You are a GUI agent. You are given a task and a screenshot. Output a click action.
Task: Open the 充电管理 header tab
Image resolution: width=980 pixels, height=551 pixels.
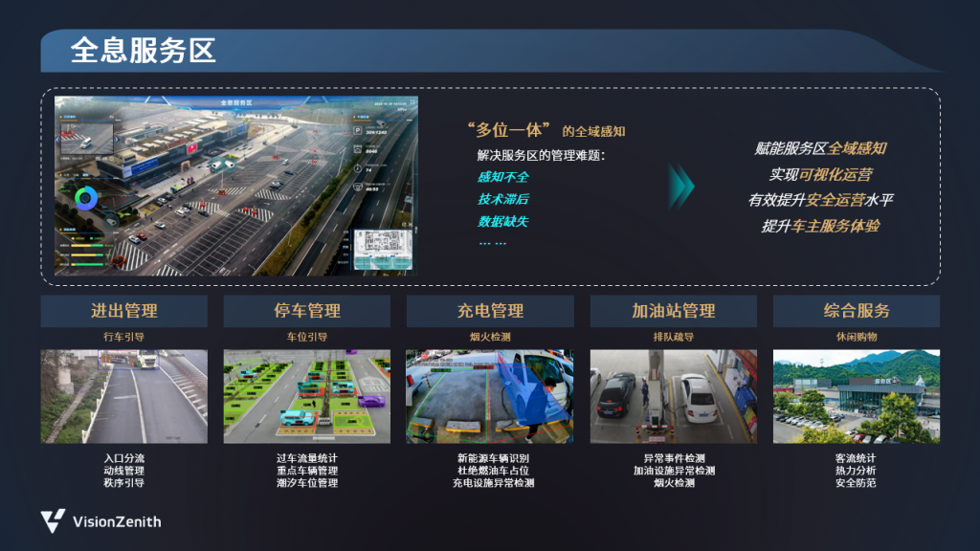pyautogui.click(x=490, y=311)
